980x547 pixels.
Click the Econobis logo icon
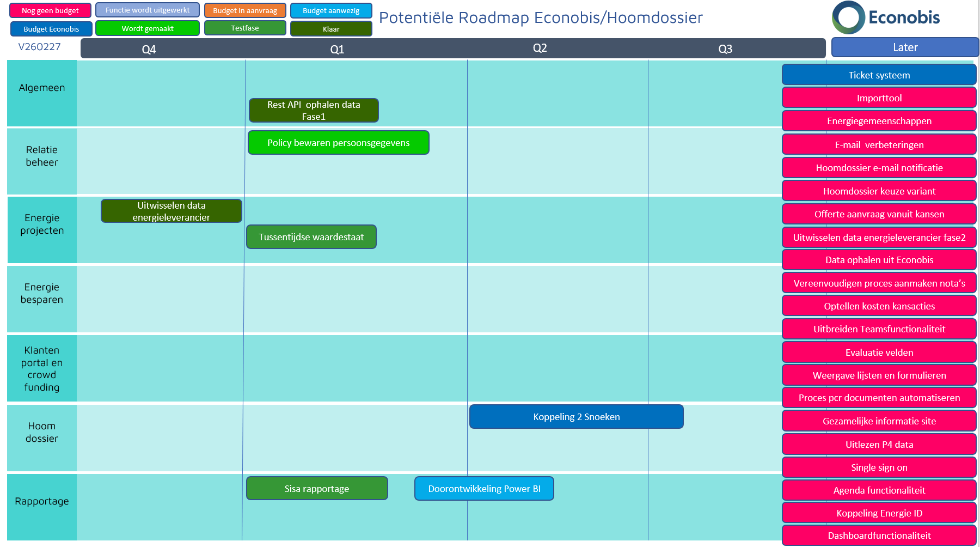tap(848, 17)
